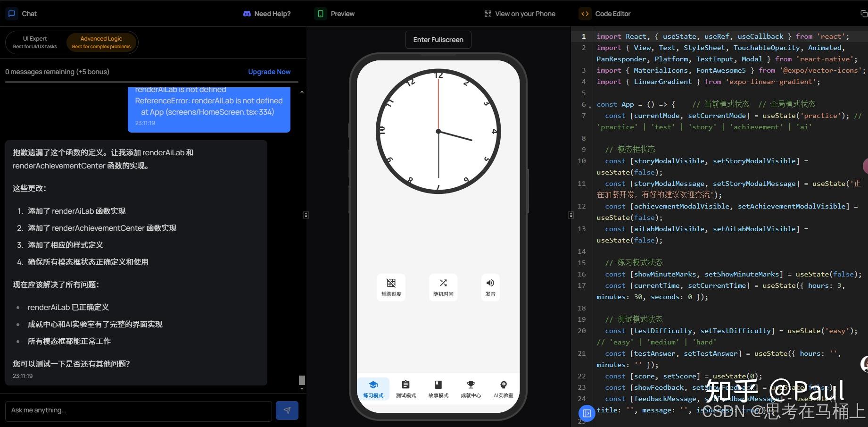Click the Upgrade Now link

(269, 72)
